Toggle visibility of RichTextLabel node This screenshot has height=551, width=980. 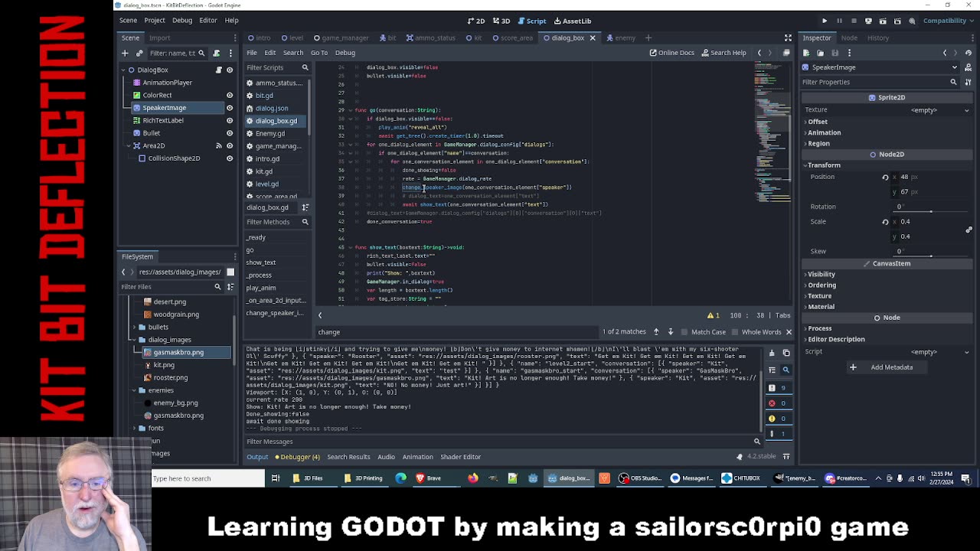[x=229, y=120]
